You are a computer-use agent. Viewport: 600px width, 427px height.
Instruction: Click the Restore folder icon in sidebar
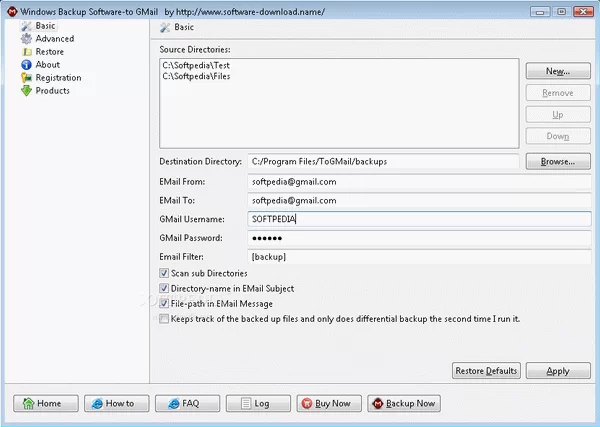(26, 52)
